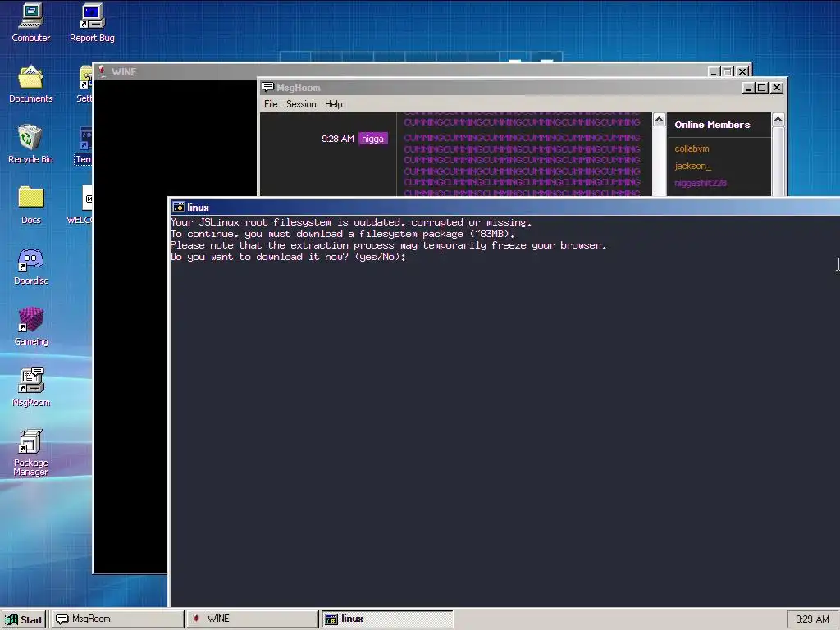Switch to MsgRoom in the taskbar
840x630 pixels.
pos(117,619)
